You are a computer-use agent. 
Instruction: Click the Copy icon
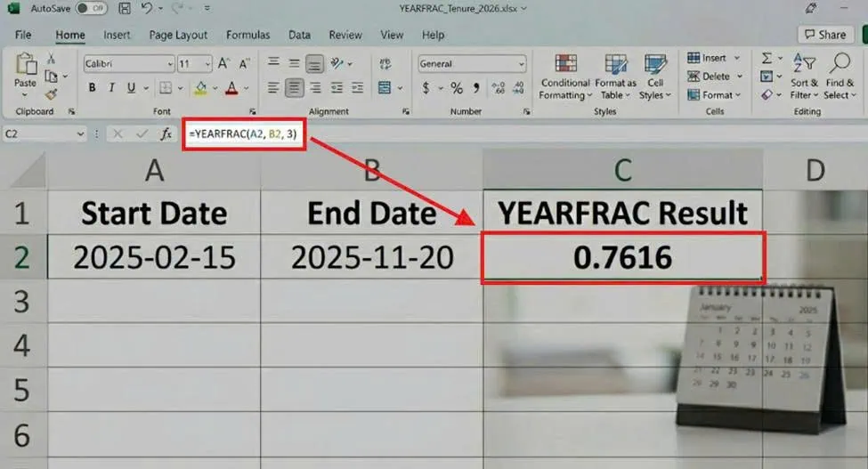click(x=52, y=77)
